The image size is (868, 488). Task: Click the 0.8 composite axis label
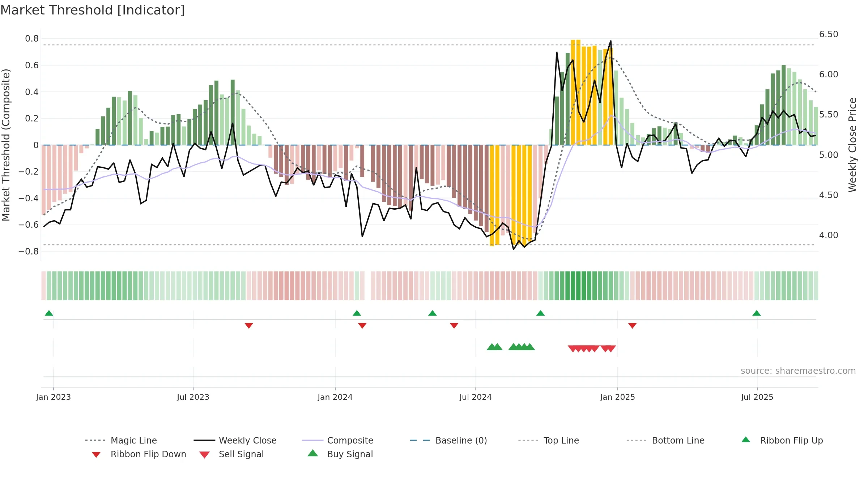tap(32, 39)
